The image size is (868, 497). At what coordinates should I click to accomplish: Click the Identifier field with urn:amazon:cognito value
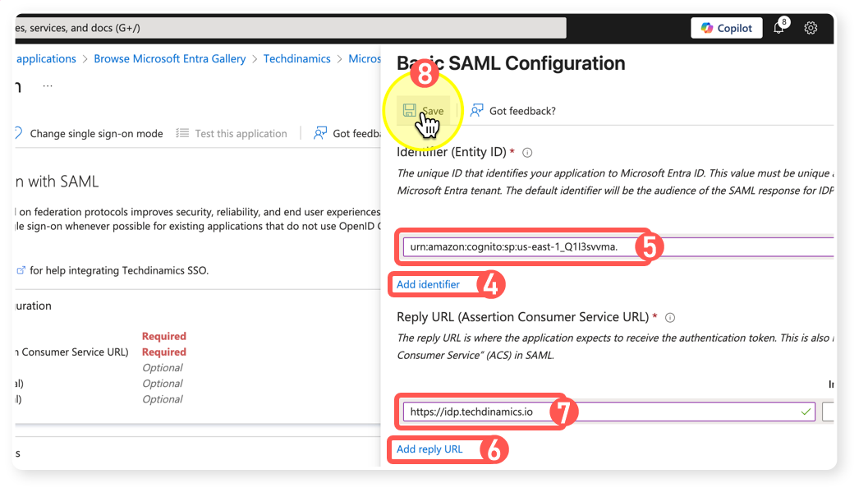click(x=618, y=246)
